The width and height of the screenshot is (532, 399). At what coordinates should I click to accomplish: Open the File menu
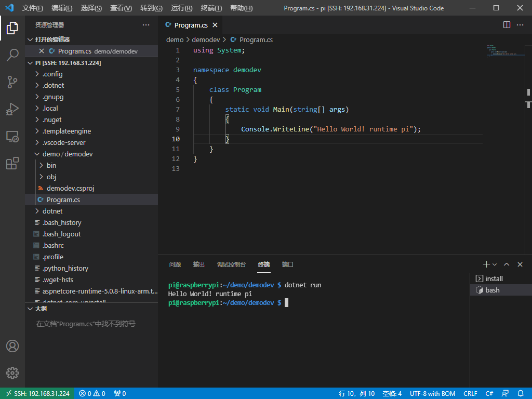32,8
